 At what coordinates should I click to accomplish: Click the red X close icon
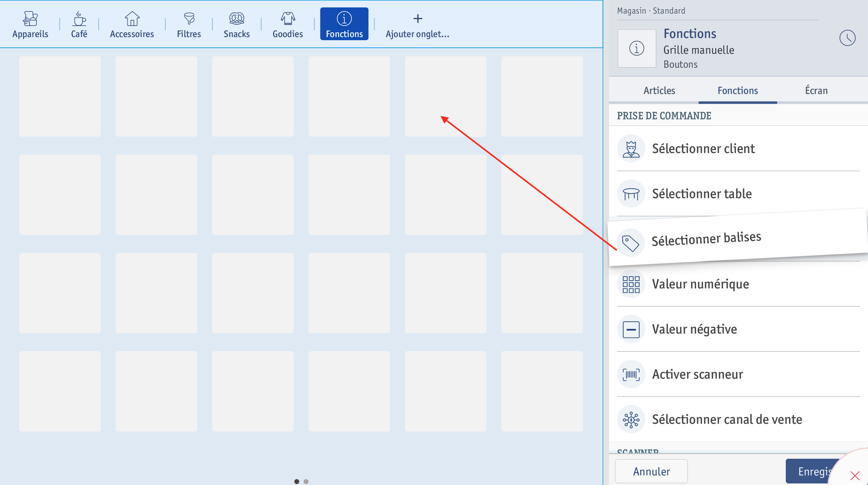[x=855, y=475]
